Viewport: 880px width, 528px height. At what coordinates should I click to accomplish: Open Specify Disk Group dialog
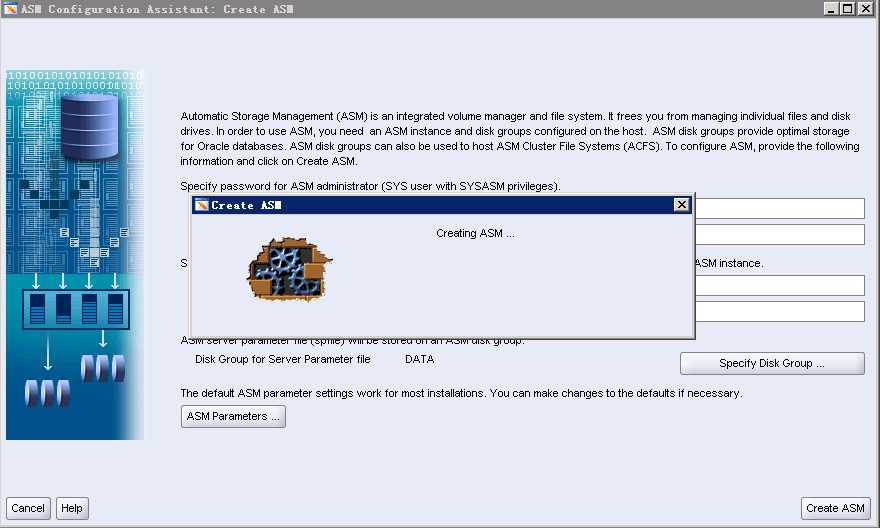tap(772, 364)
